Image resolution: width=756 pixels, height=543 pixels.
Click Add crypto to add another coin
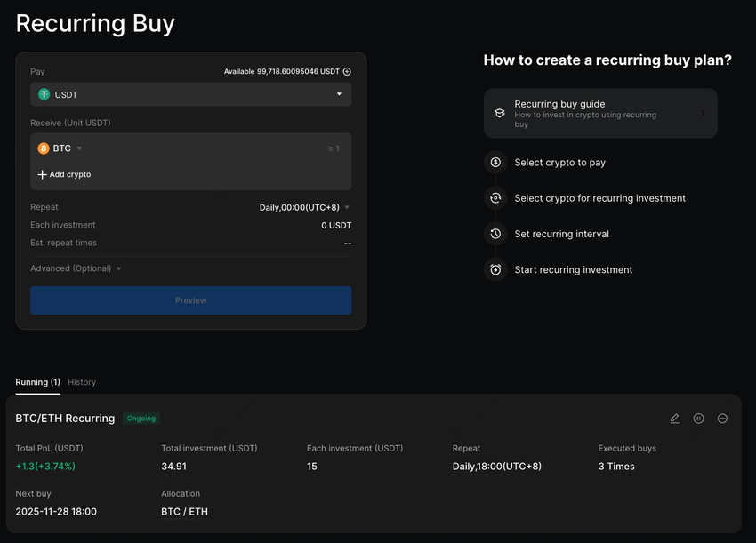(x=64, y=175)
